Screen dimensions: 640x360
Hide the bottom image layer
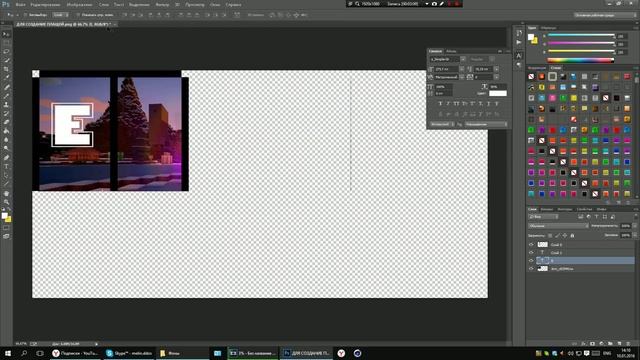coord(531,269)
